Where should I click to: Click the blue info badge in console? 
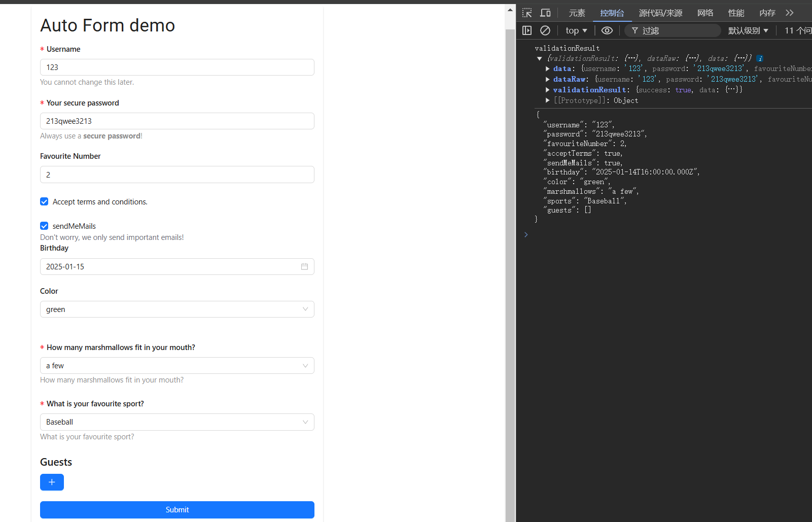pyautogui.click(x=760, y=58)
